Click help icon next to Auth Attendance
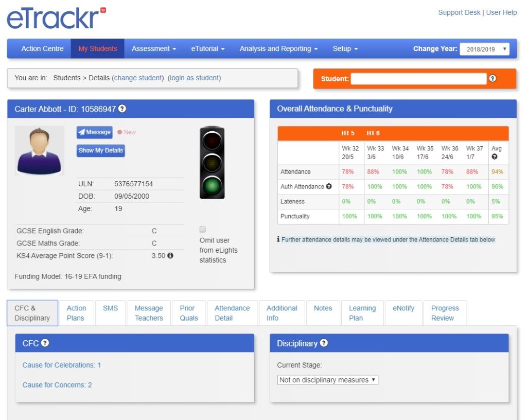This screenshot has height=420, width=527. coord(329,187)
